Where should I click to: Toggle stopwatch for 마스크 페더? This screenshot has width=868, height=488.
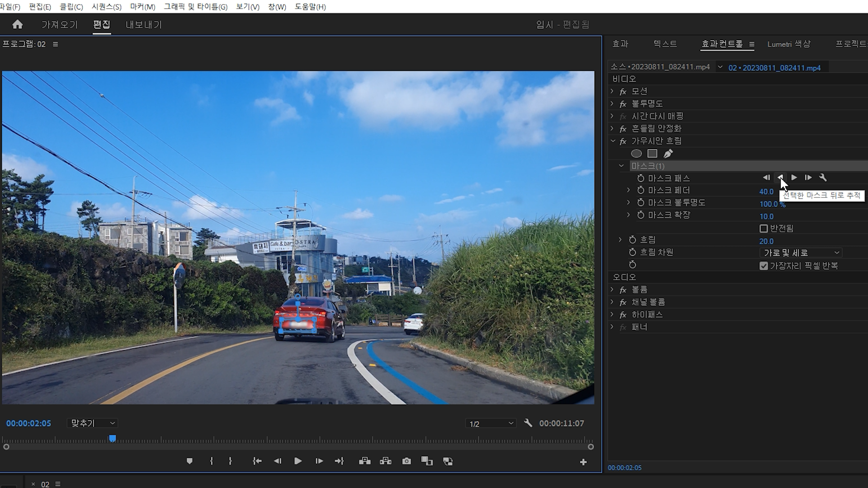(641, 190)
